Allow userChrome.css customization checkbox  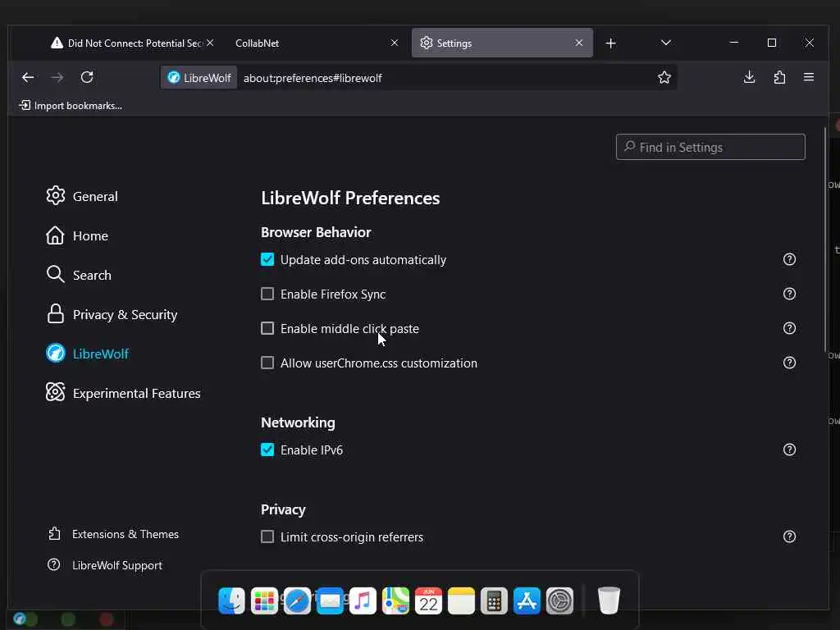tap(267, 363)
